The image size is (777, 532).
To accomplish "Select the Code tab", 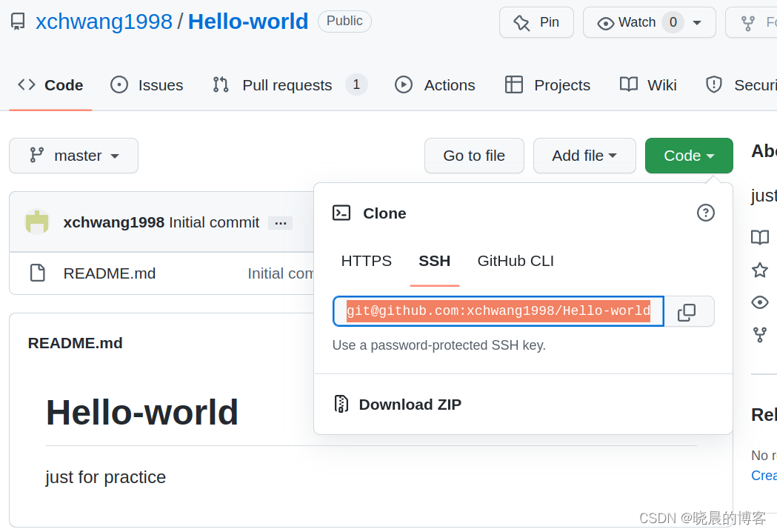I will coord(50,85).
